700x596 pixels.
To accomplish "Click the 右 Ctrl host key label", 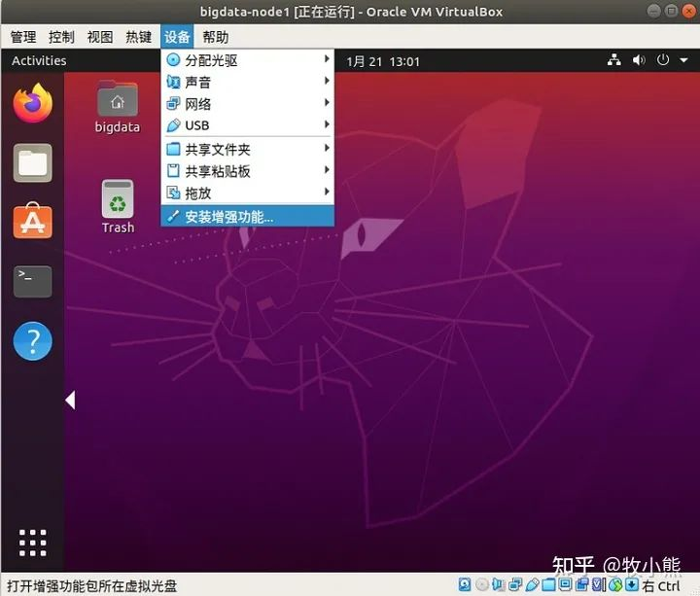I will pyautogui.click(x=662, y=585).
